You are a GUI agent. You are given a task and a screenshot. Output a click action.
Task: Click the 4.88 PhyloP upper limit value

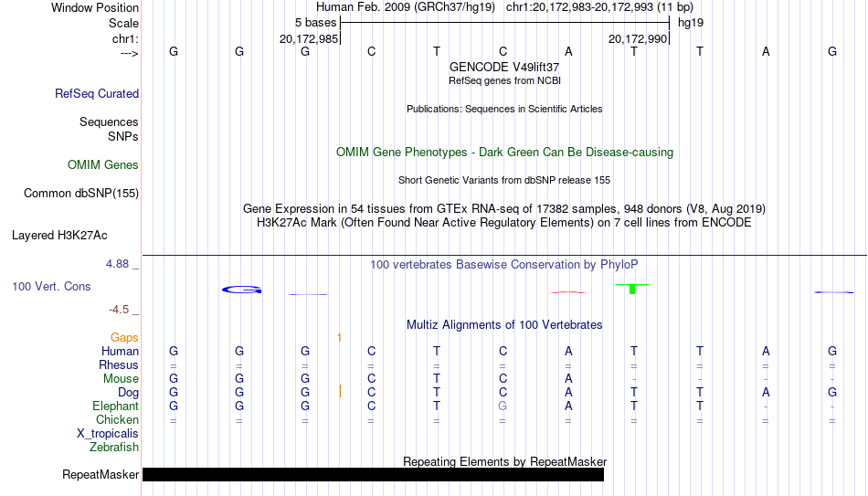pyautogui.click(x=117, y=264)
